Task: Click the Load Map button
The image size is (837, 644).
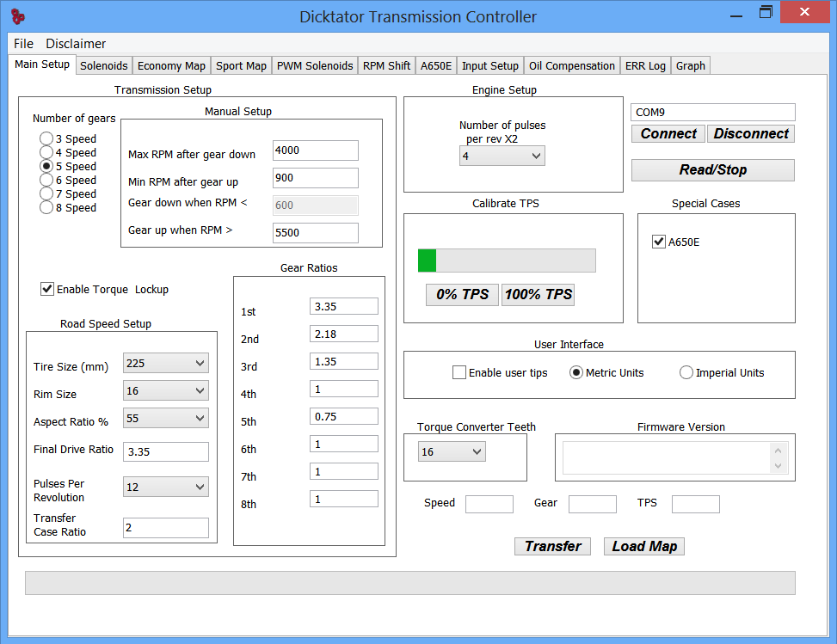Action: click(644, 546)
